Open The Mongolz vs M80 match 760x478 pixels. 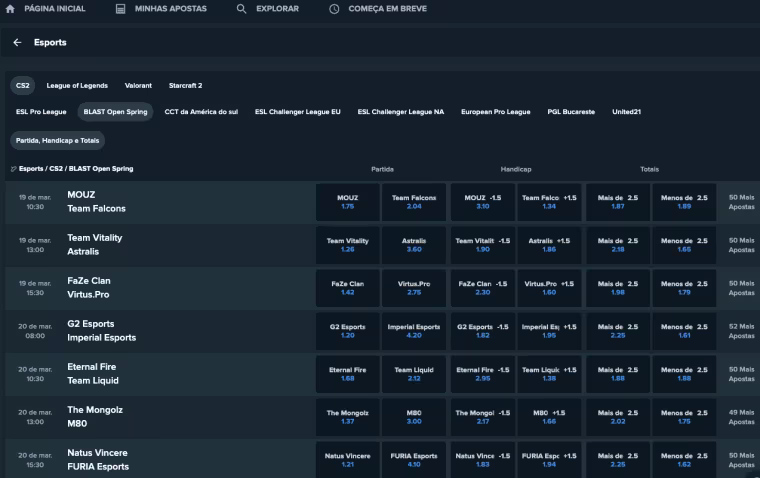(x=95, y=417)
